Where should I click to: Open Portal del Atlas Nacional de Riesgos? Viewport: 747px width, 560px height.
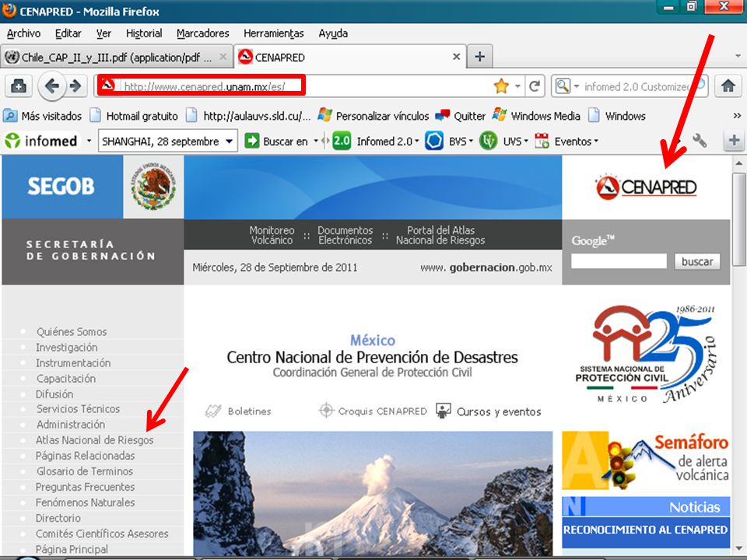440,235
